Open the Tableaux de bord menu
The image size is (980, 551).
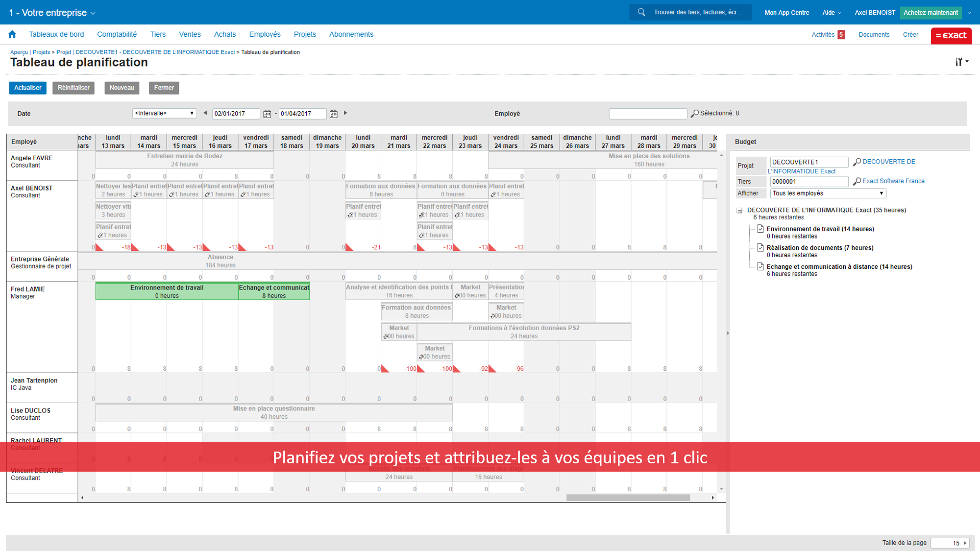click(x=56, y=34)
